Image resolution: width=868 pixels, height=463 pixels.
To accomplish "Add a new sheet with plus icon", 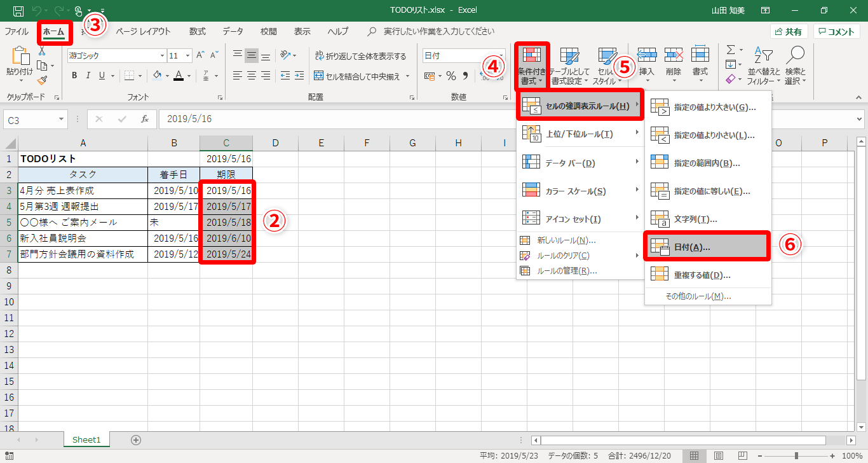I will tap(135, 439).
